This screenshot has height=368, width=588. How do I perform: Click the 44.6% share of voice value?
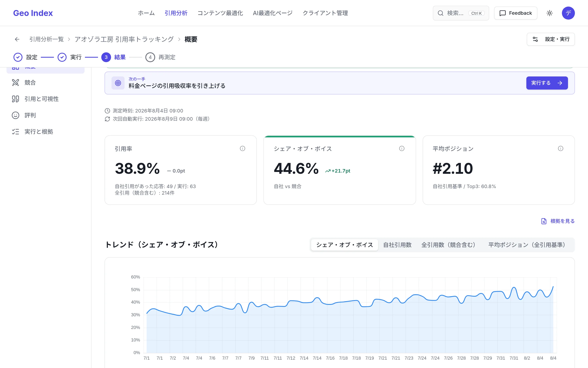click(x=296, y=168)
